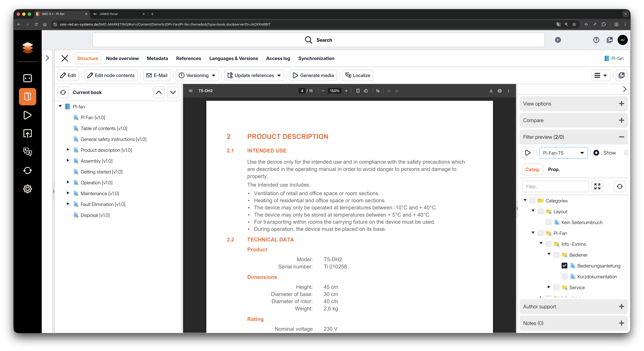Click the PDF print icon
Image resolution: width=644 pixels, height=351 pixels.
[x=500, y=91]
